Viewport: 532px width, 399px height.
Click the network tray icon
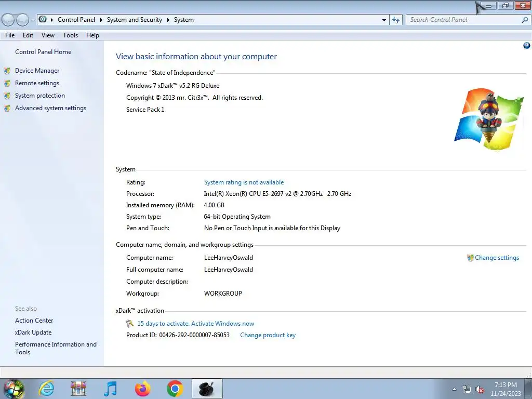click(467, 390)
